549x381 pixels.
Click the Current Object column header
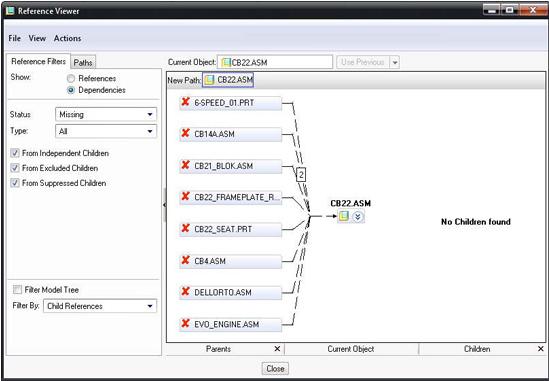pyautogui.click(x=351, y=349)
